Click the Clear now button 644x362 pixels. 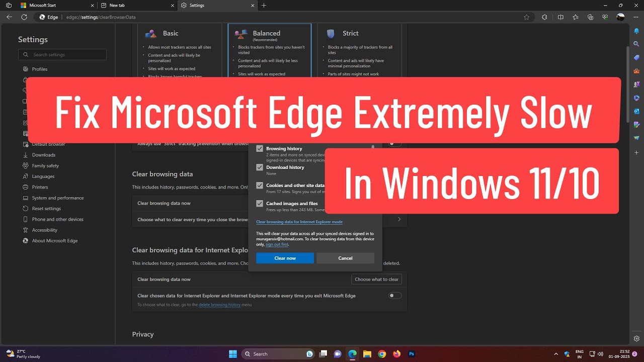[285, 258]
